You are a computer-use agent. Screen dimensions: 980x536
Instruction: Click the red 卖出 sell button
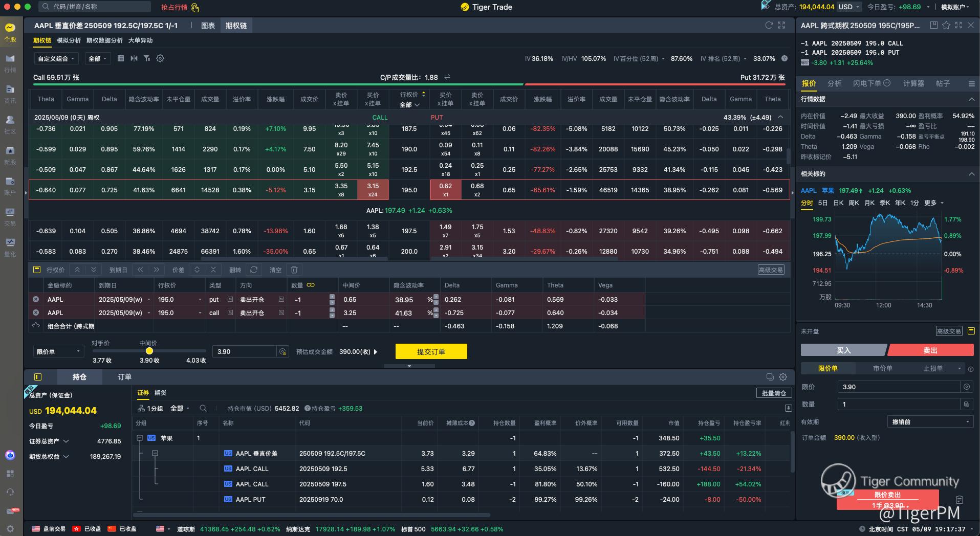(x=930, y=350)
